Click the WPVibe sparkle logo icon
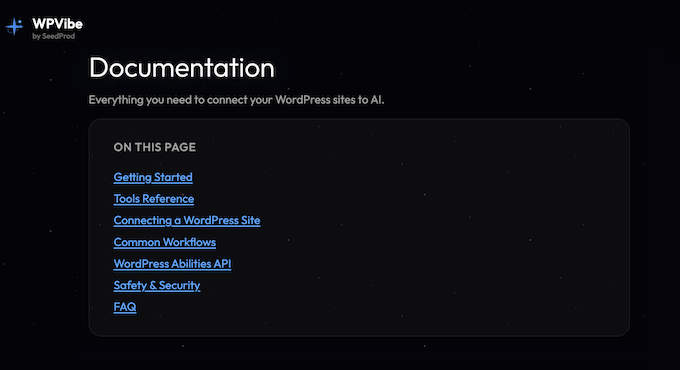Image resolution: width=680 pixels, height=370 pixels. point(14,26)
